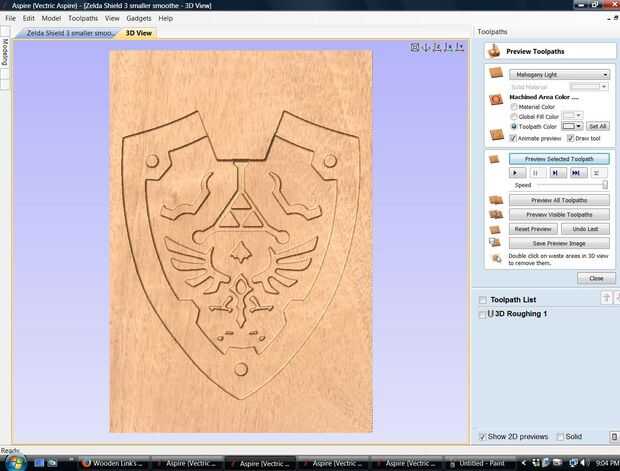Viewport: 620px width, 471px height.
Task: Toggle the Draw tool checkbox
Action: (x=570, y=138)
